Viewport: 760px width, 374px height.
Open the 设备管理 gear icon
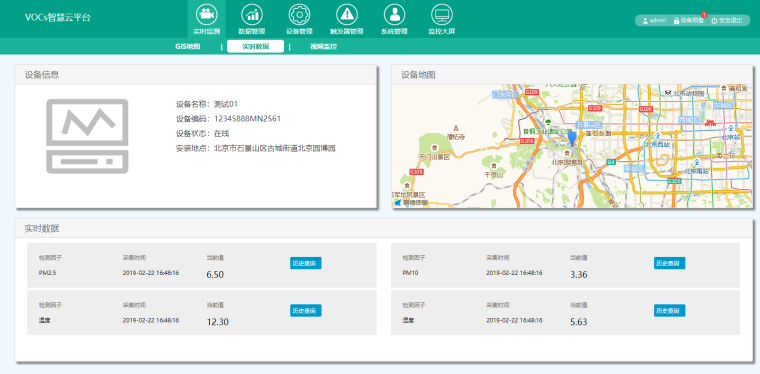click(x=299, y=14)
